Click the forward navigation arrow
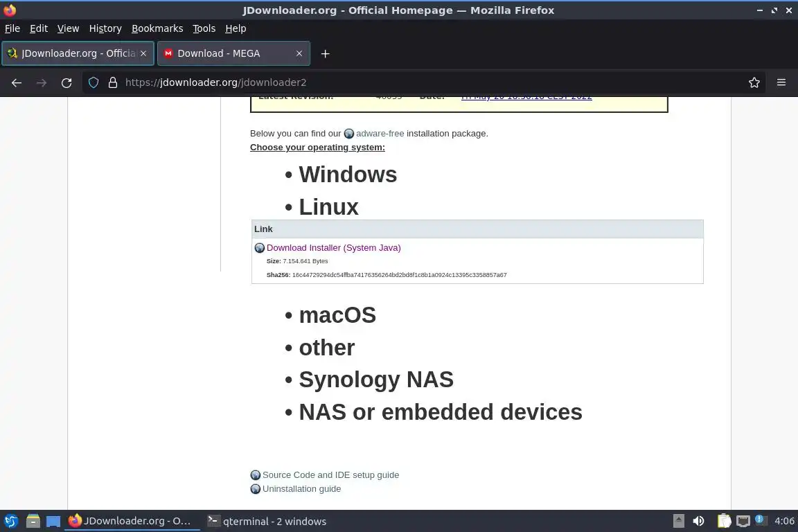Viewport: 798px width, 532px height. 42,82
